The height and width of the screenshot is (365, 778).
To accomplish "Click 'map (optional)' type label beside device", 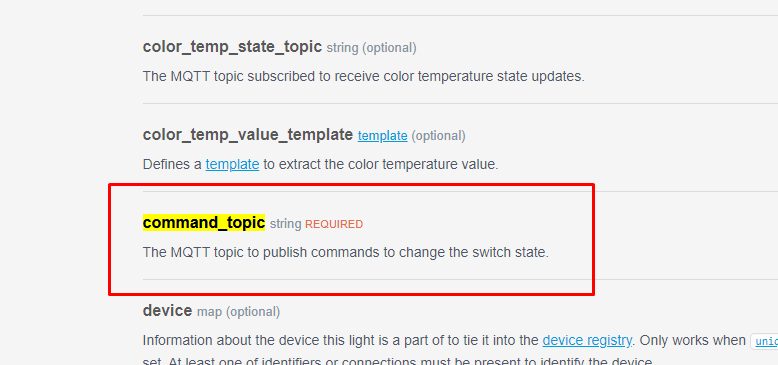I will [239, 312].
